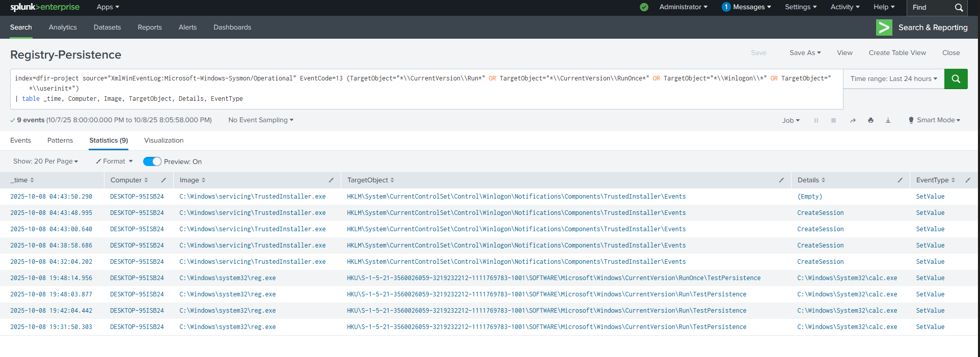Run search with green magnifier button
The width and height of the screenshot is (980, 357).
click(x=956, y=79)
